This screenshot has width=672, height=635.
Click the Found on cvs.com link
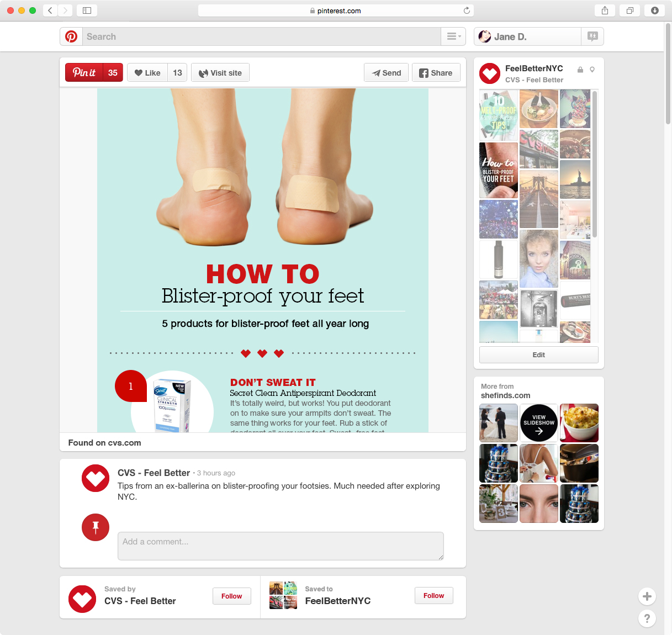(104, 442)
